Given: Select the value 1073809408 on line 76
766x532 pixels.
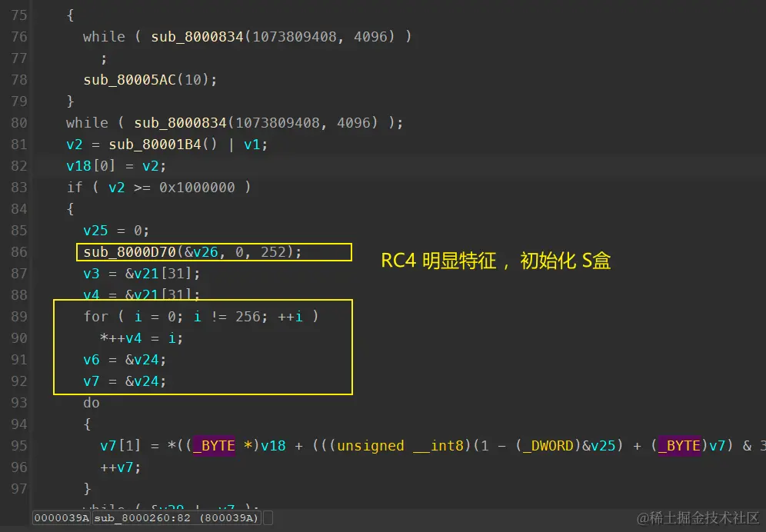Looking at the screenshot, I should [294, 37].
